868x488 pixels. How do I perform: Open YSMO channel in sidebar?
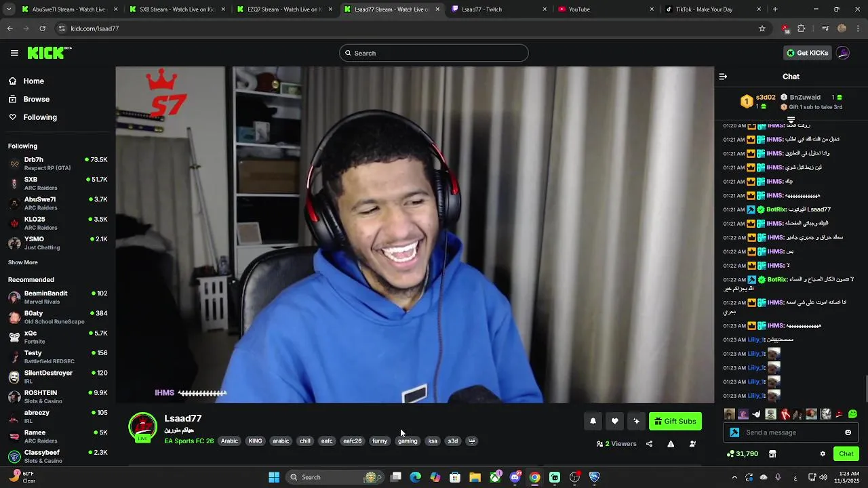pyautogui.click(x=58, y=243)
